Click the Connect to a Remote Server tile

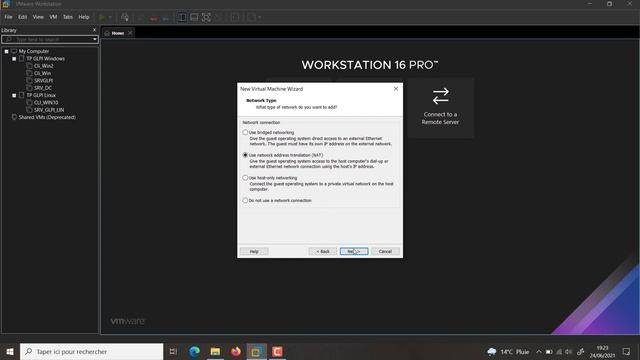[440, 107]
